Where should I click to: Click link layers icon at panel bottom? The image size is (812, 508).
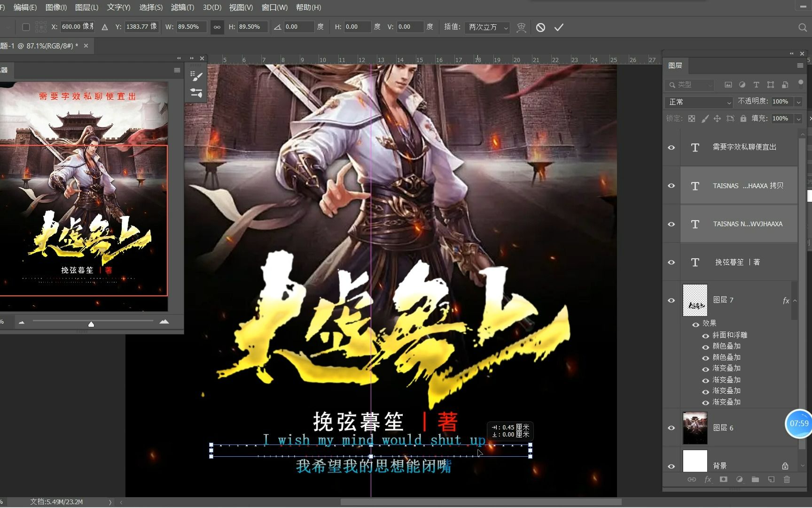(x=692, y=479)
